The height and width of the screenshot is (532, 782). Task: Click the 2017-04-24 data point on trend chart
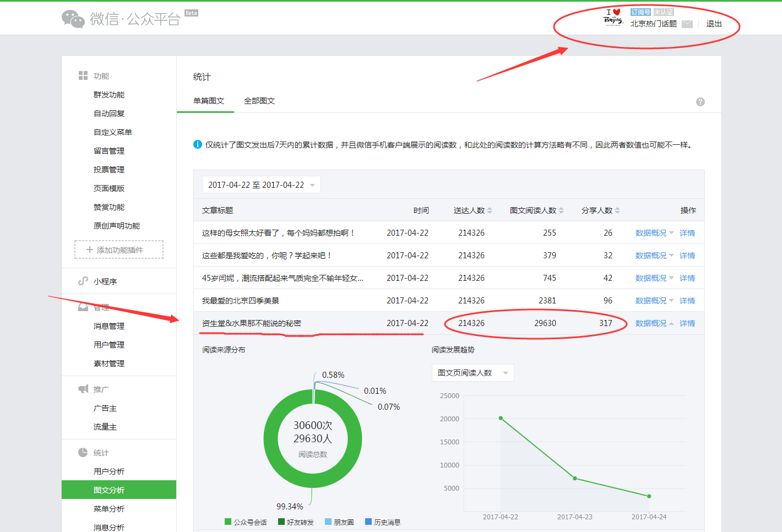tap(649, 496)
